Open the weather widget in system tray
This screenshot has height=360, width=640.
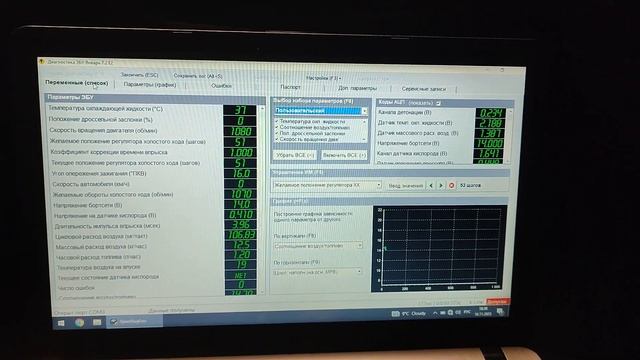409,313
